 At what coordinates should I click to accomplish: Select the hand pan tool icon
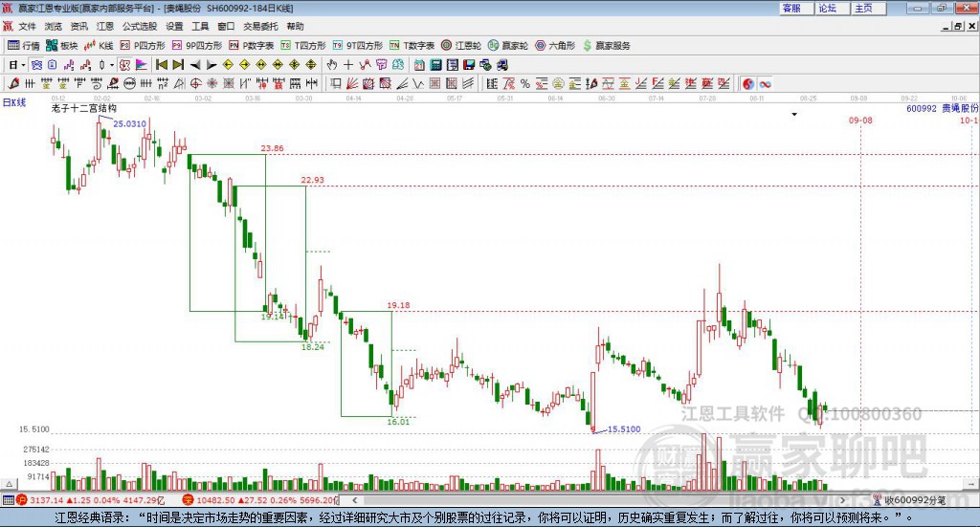point(332,65)
